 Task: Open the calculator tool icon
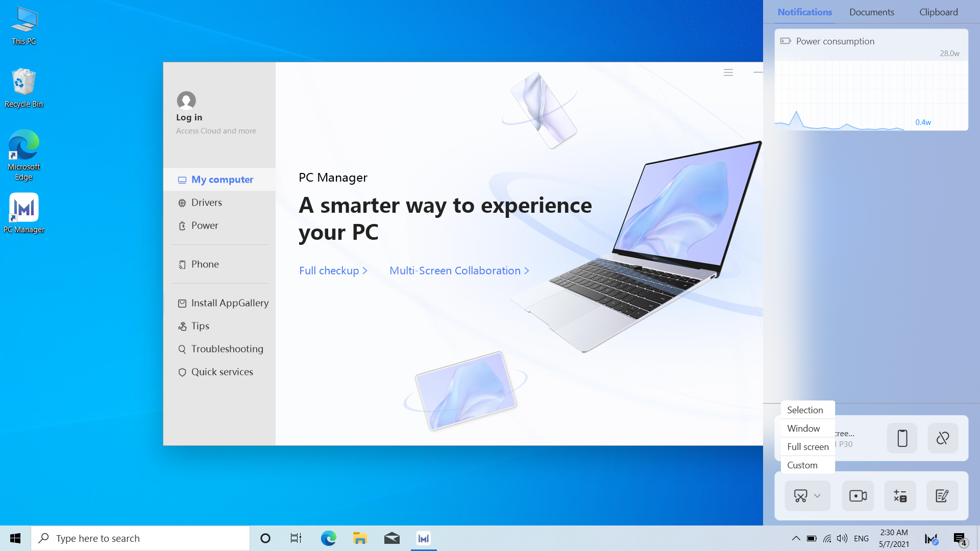[900, 496]
